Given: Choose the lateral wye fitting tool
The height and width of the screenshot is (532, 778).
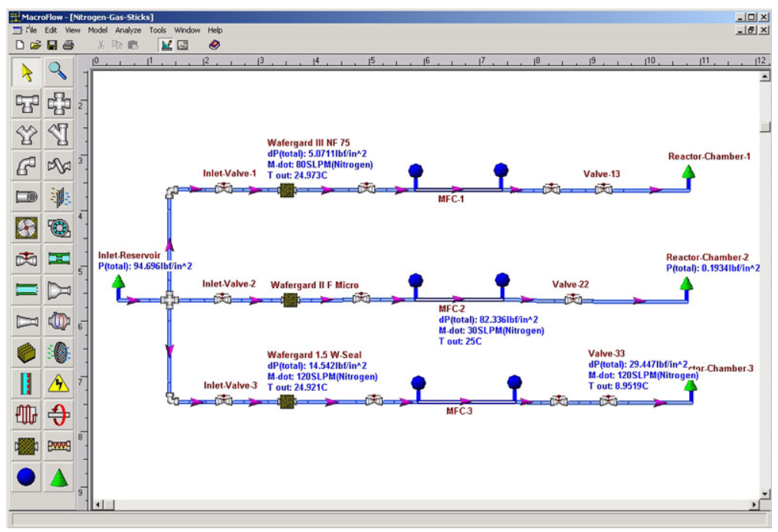Looking at the screenshot, I should [58, 135].
